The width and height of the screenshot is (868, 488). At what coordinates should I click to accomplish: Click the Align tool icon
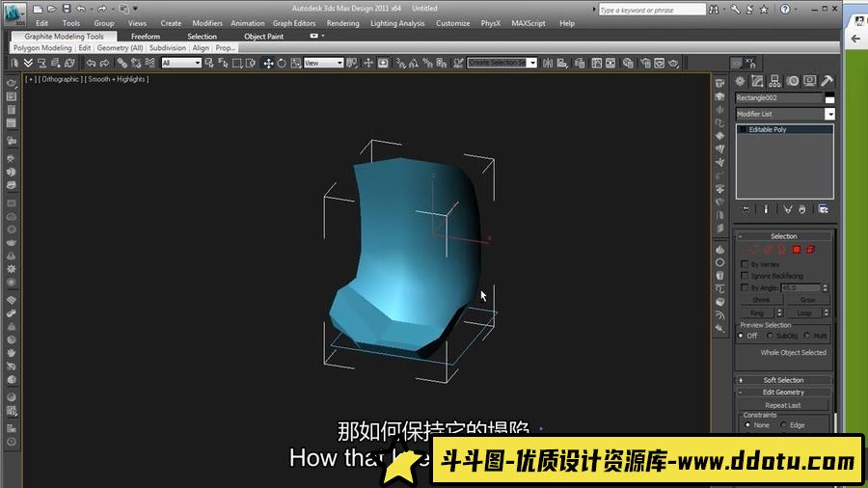coord(561,63)
